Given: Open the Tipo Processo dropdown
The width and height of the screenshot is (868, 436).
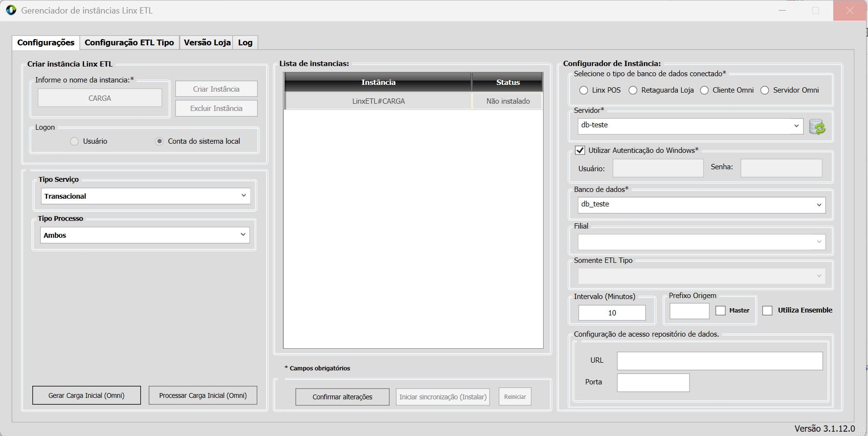Looking at the screenshot, I should click(x=145, y=235).
